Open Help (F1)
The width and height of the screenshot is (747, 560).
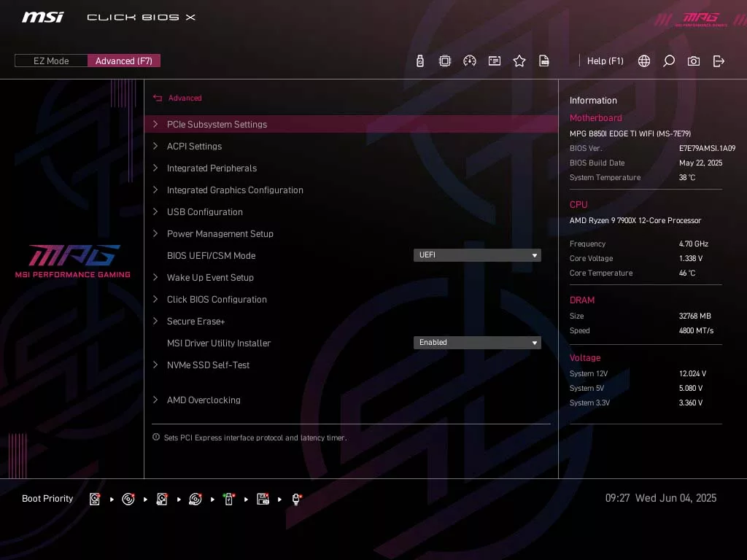pyautogui.click(x=605, y=61)
